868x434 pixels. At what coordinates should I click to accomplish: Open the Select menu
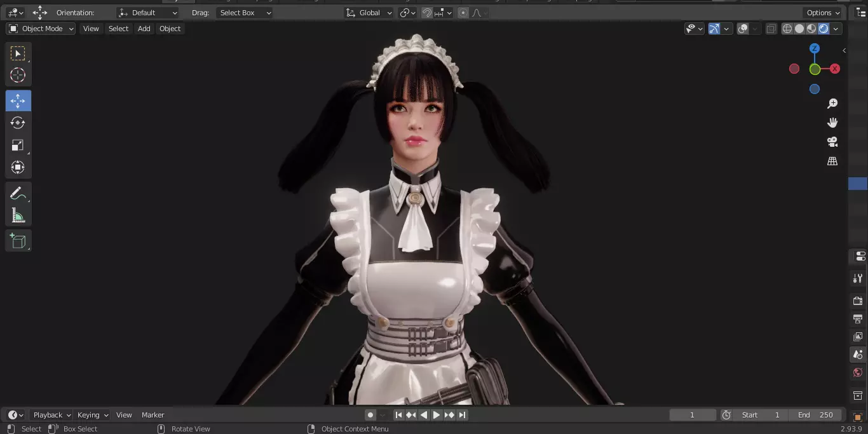[118, 29]
